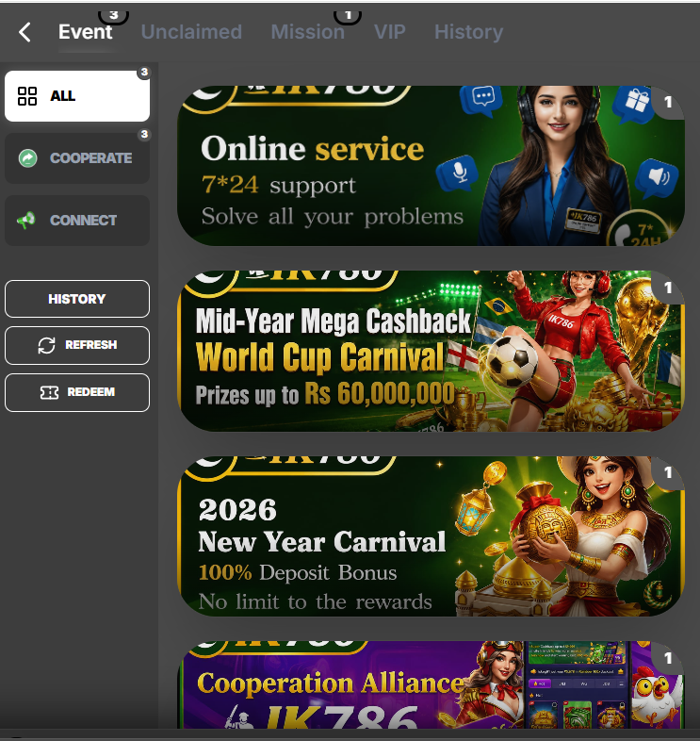Click the gift box icon in Online service banner
The height and width of the screenshot is (741, 700).
(634, 104)
